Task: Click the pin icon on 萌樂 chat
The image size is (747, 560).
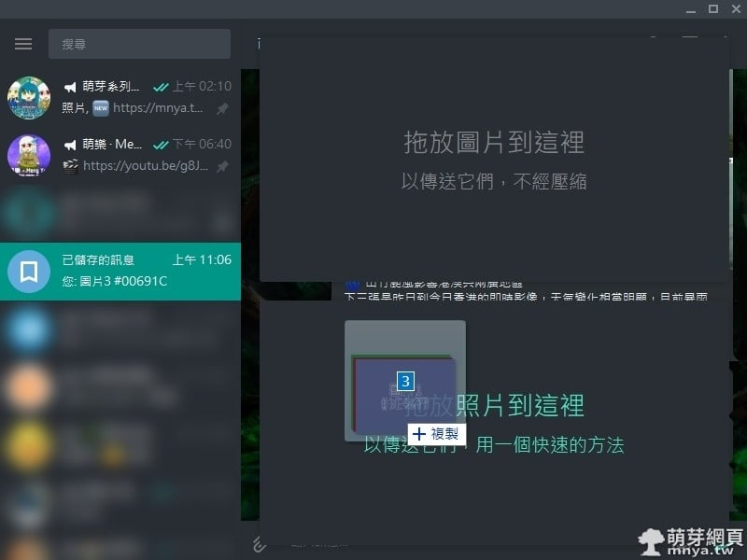Action: tap(222, 166)
